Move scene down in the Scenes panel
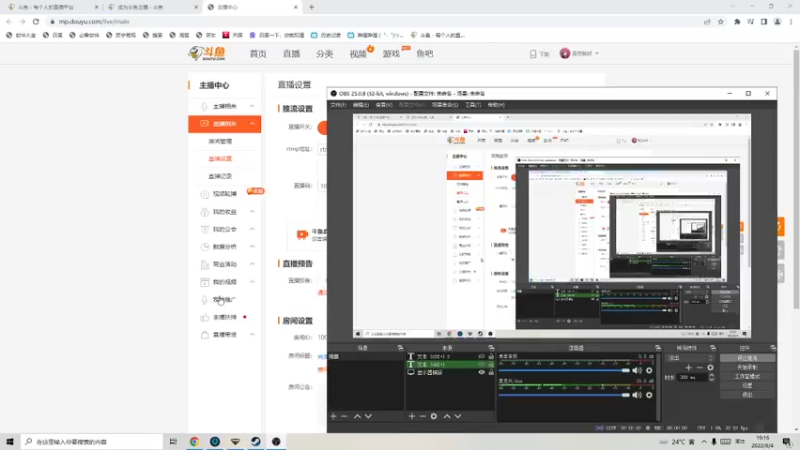Screen dimensions: 800x450 [x=368, y=416]
